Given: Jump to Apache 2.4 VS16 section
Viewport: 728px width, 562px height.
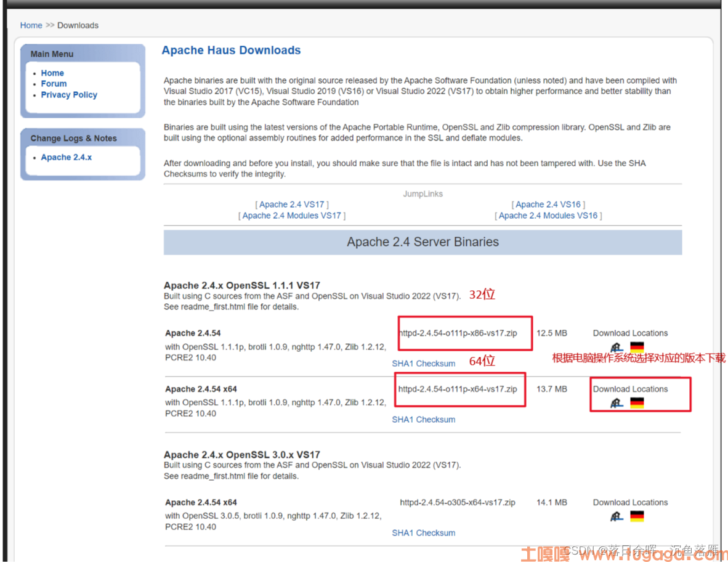Looking at the screenshot, I should (x=548, y=205).
